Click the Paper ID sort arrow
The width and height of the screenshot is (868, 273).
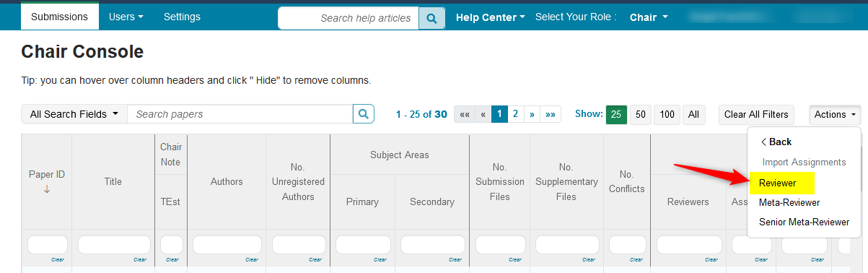tap(47, 189)
